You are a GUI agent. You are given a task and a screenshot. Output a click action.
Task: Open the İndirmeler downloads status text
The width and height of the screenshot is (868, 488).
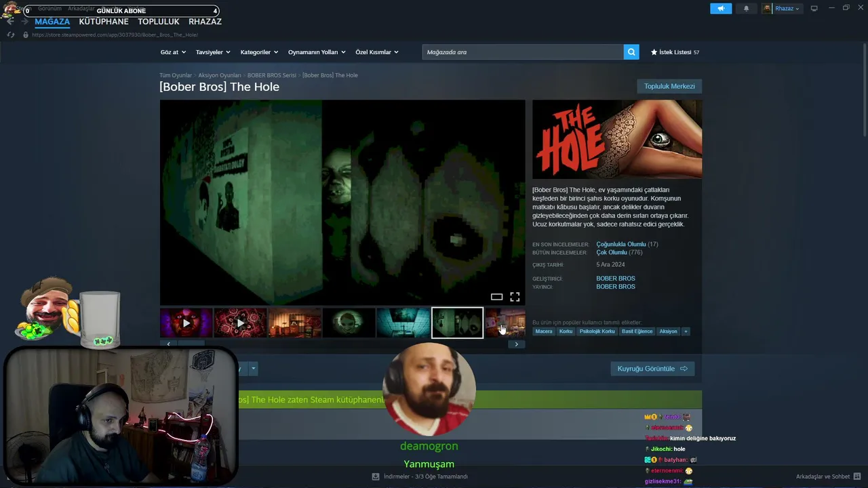[x=426, y=476]
